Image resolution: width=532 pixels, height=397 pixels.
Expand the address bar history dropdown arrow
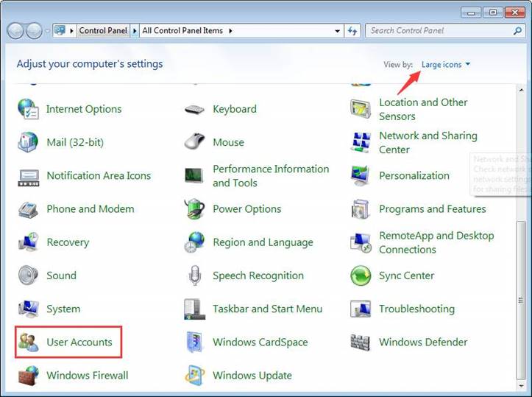click(337, 31)
